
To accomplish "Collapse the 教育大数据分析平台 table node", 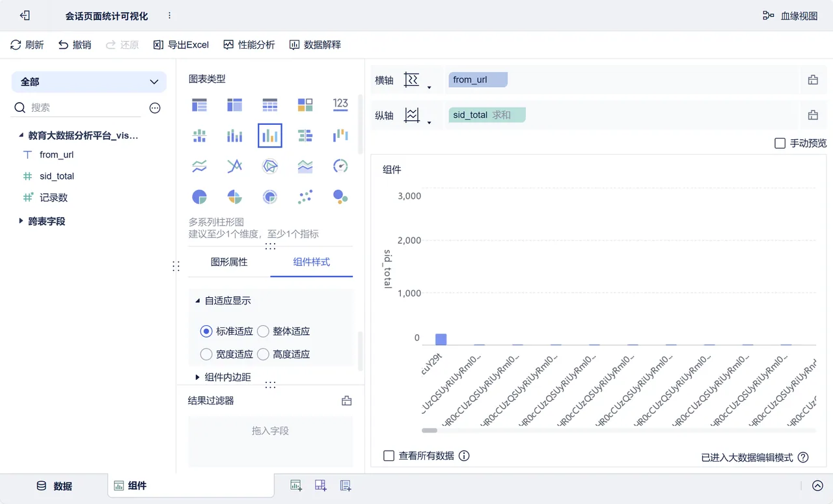I will pyautogui.click(x=21, y=136).
